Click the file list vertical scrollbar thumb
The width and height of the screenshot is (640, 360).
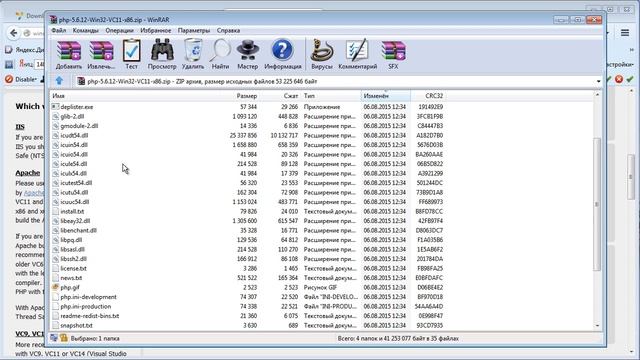click(597, 204)
